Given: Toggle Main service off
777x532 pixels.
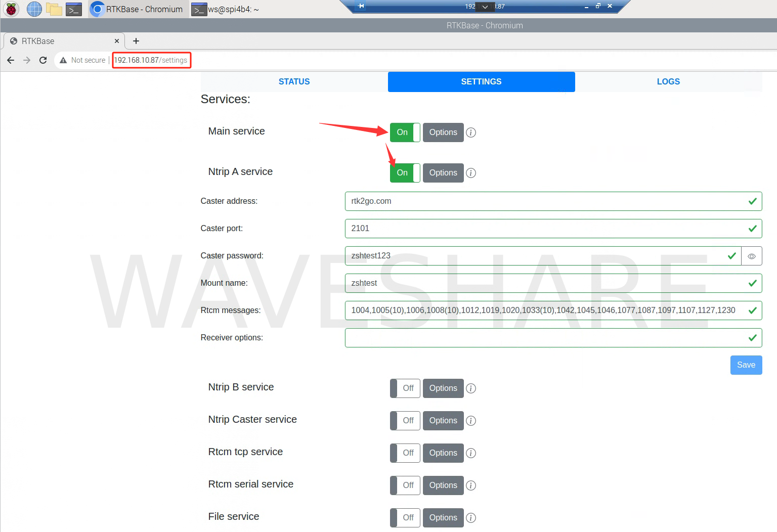Looking at the screenshot, I should (x=405, y=132).
